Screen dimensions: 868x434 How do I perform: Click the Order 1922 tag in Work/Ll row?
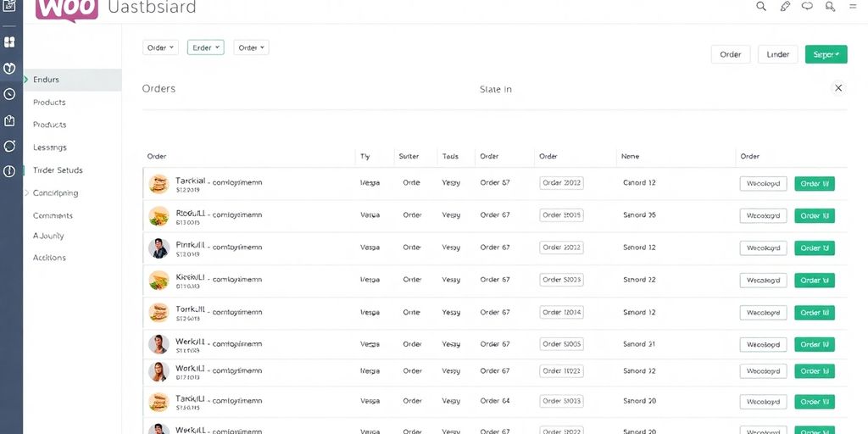click(x=561, y=371)
